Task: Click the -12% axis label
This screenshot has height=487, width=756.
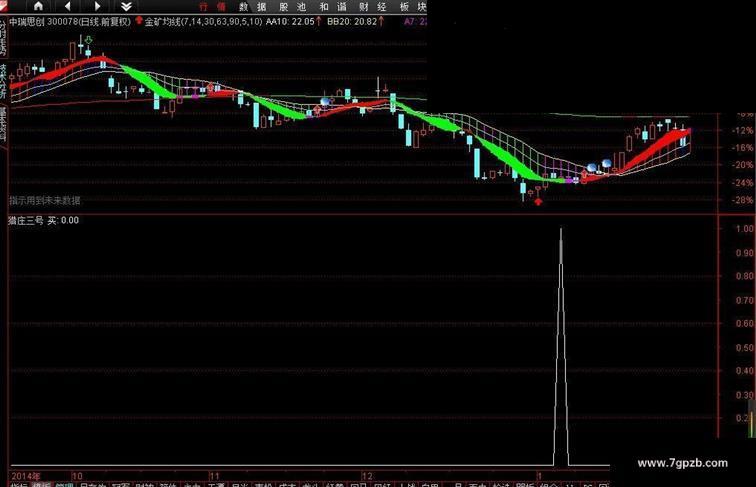Action: 742,131
